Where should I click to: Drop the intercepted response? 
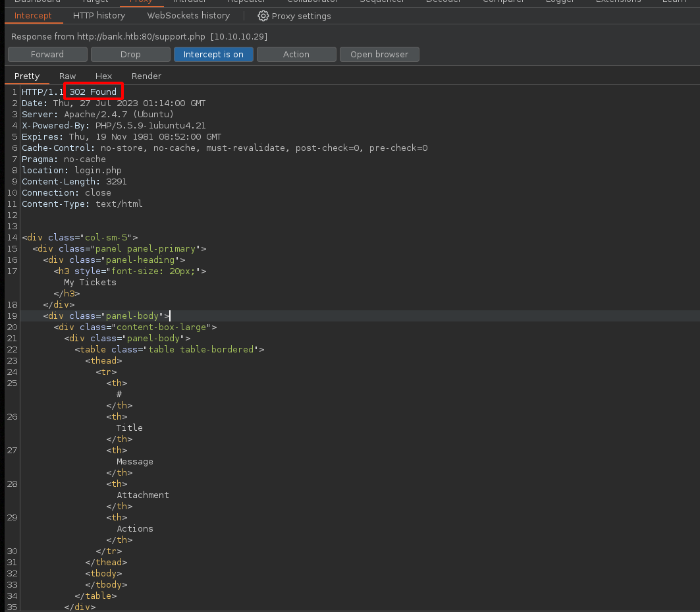coord(130,54)
